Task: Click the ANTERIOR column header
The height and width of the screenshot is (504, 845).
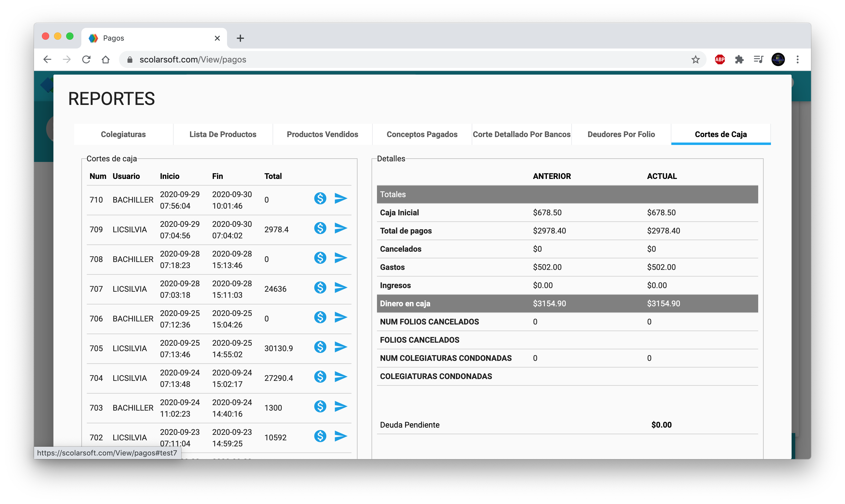Action: (x=552, y=176)
